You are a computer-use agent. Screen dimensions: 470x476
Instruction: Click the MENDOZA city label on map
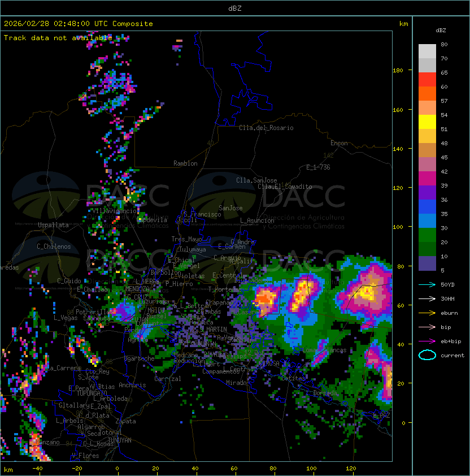tap(137, 288)
